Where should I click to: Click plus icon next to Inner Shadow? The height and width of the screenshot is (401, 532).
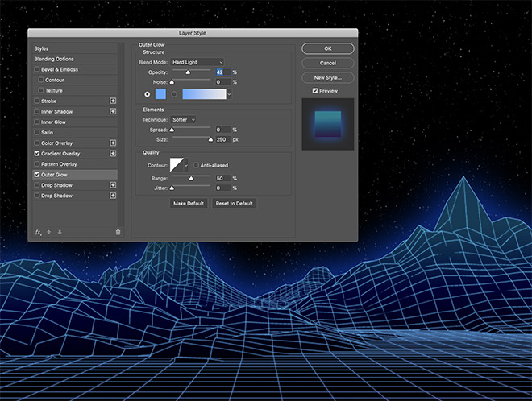coord(113,111)
